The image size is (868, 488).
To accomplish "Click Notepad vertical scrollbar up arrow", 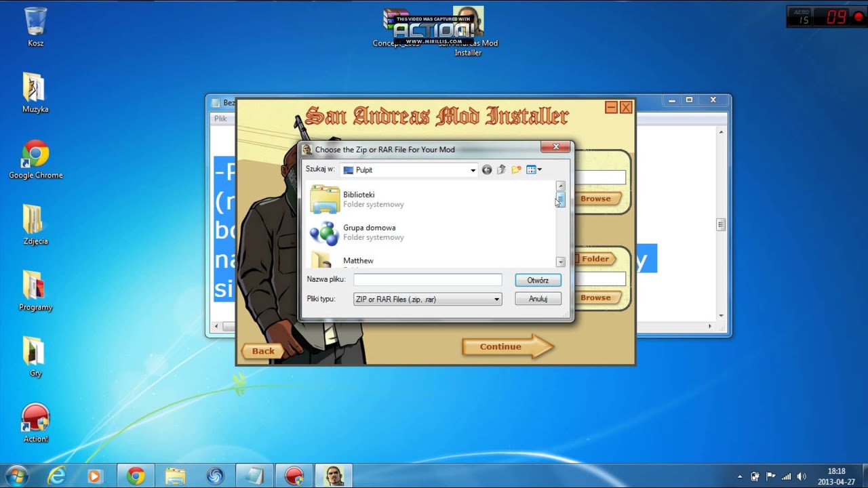I will tap(721, 132).
